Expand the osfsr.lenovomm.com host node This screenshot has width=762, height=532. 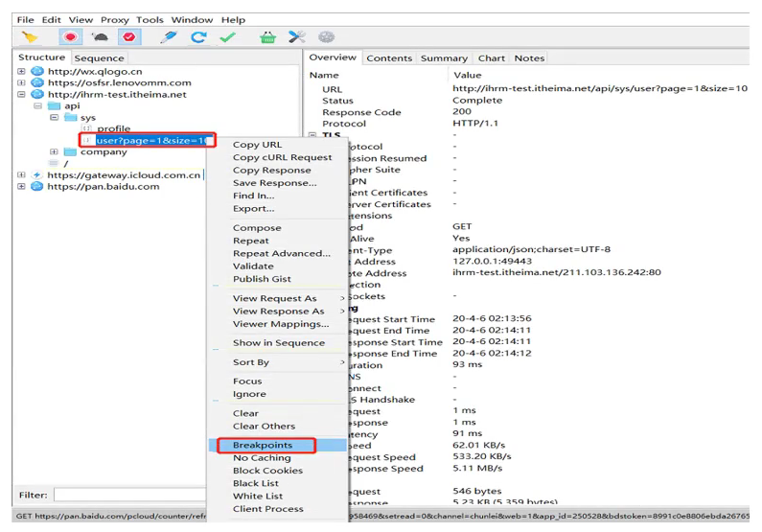coord(21,82)
